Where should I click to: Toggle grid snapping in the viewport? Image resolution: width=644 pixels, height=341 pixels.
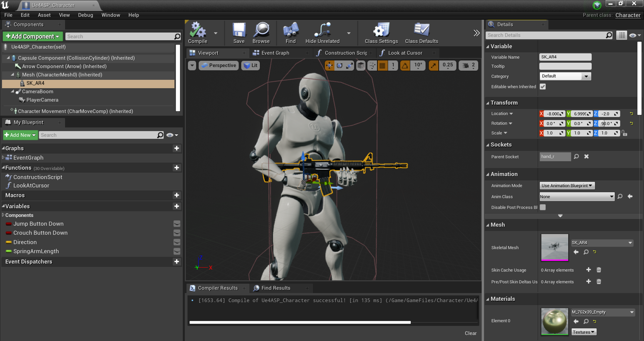(382, 65)
